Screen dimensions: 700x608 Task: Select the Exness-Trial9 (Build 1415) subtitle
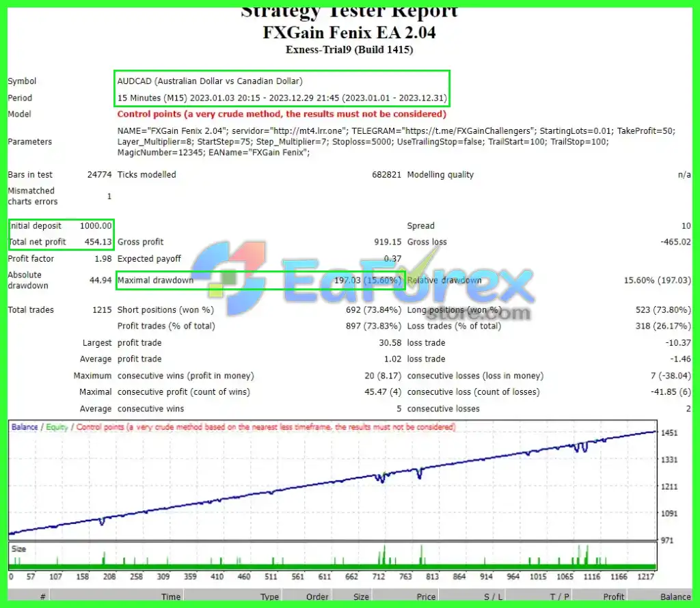pos(349,49)
